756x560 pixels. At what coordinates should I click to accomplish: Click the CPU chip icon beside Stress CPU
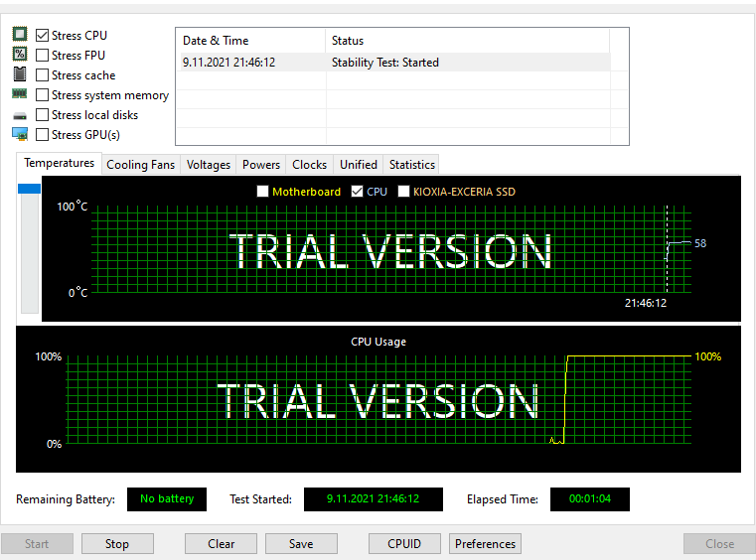20,34
